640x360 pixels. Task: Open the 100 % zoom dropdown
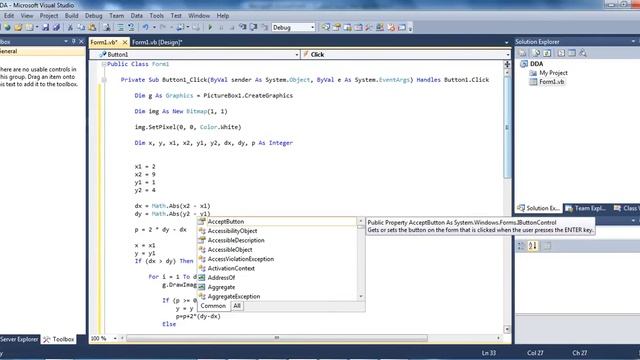tap(115, 338)
